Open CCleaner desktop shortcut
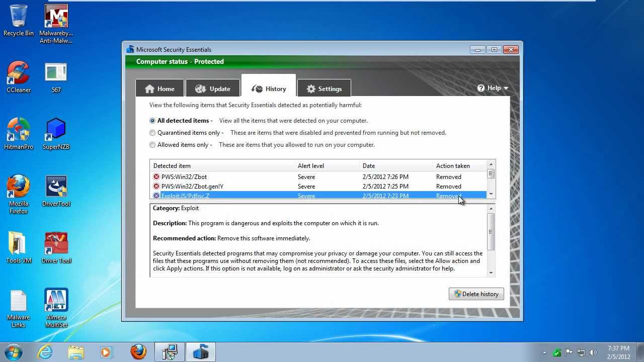This screenshot has height=362, width=644. (19, 77)
